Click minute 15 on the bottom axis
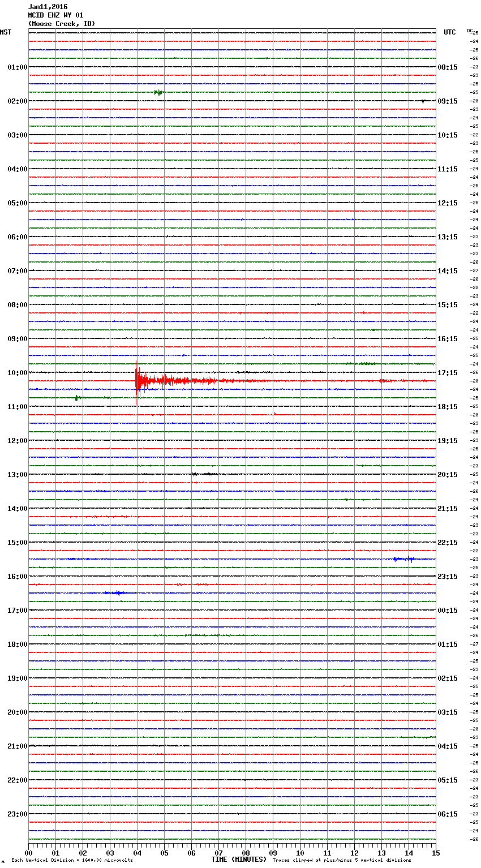Viewport: 481px width, 868px height. coord(436,853)
